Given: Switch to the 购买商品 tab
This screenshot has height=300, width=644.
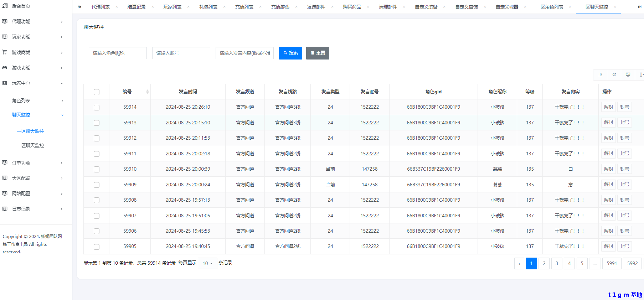Looking at the screenshot, I should click(x=352, y=7).
